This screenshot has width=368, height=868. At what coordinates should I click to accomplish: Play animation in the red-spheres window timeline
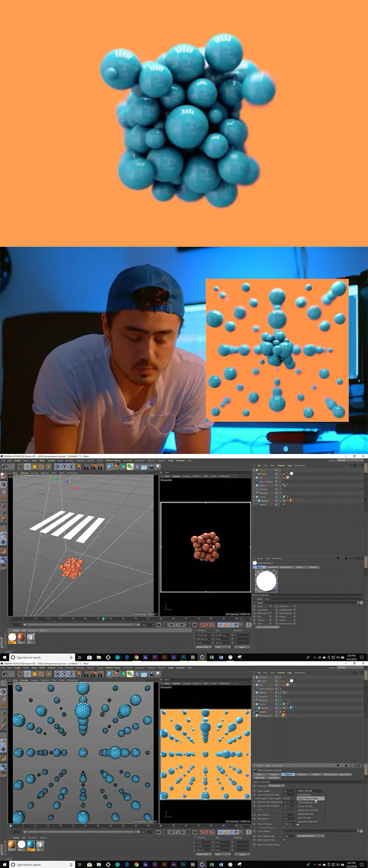point(177,625)
